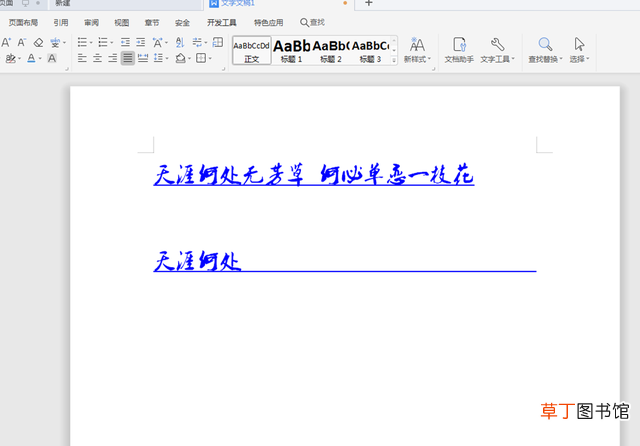Apply paragraph borders
The width and height of the screenshot is (640, 446).
pyautogui.click(x=201, y=58)
